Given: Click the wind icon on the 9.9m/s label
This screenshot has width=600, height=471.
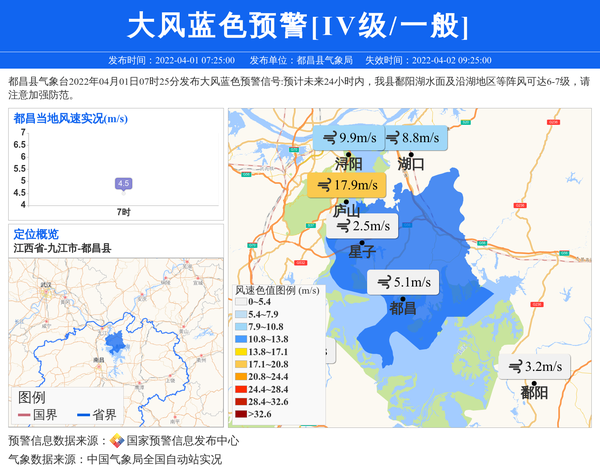Looking at the screenshot, I should (x=329, y=137).
